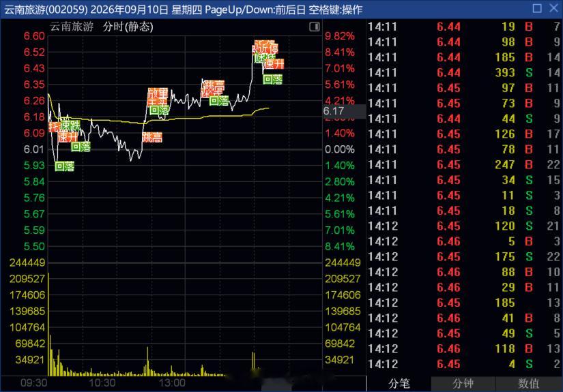Viewport: 563px width, 392px height.
Task: Select the 数值 tab
Action: pos(528,383)
